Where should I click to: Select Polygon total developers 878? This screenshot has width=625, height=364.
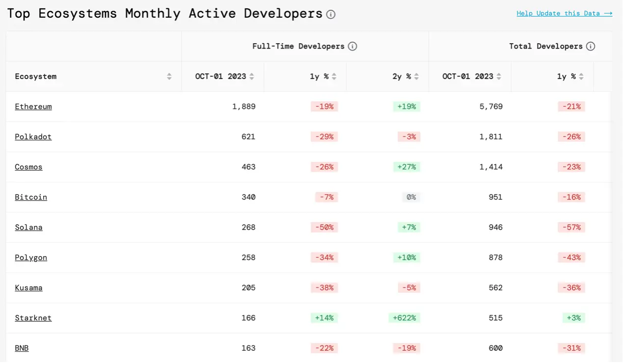click(x=495, y=258)
